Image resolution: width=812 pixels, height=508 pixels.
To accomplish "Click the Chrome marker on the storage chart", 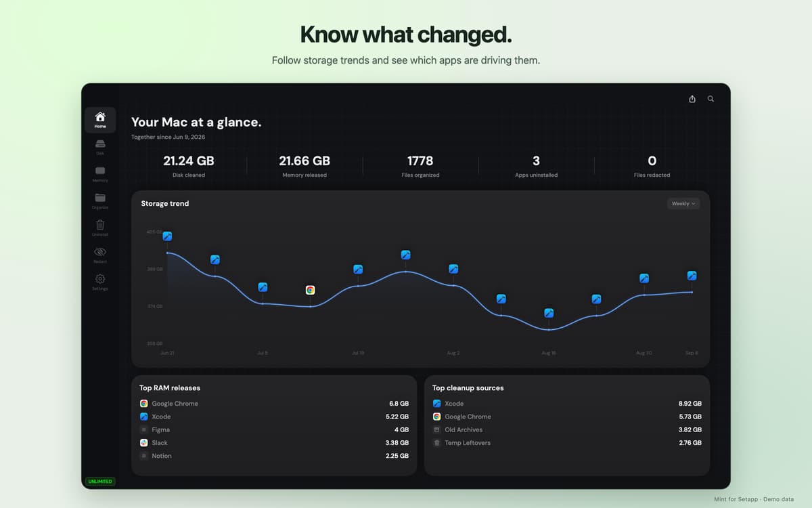I will 310,290.
